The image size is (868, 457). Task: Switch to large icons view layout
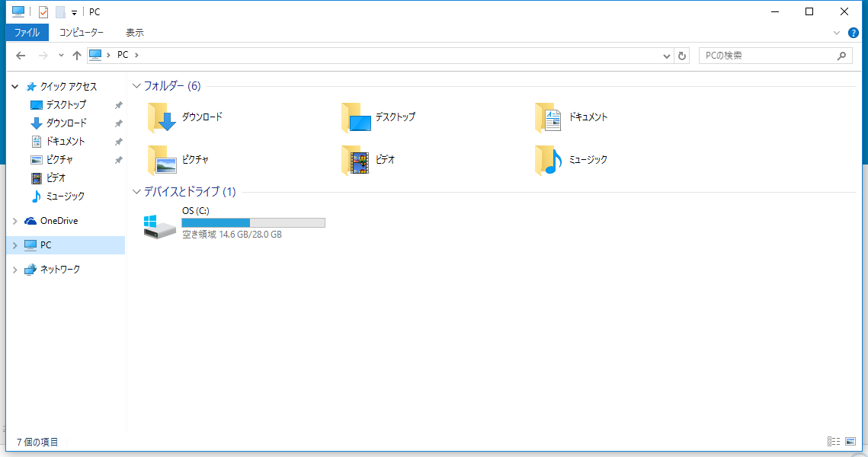tap(850, 442)
